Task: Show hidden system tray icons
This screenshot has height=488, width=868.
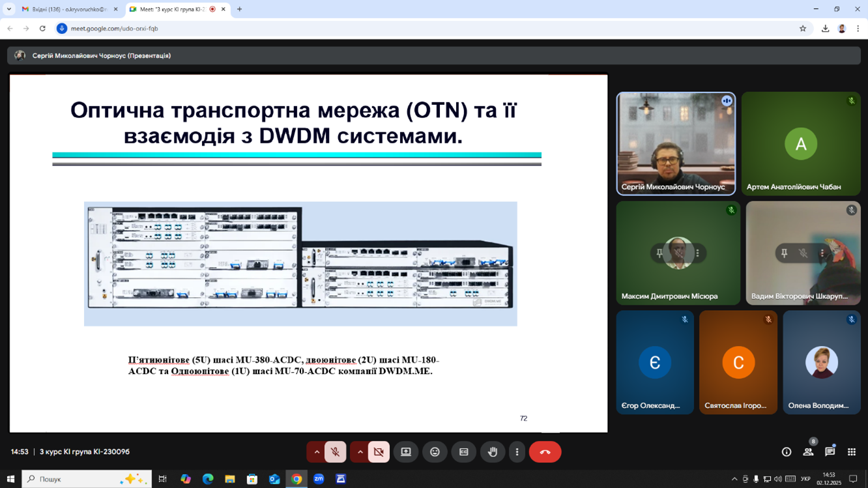Action: (x=734, y=479)
